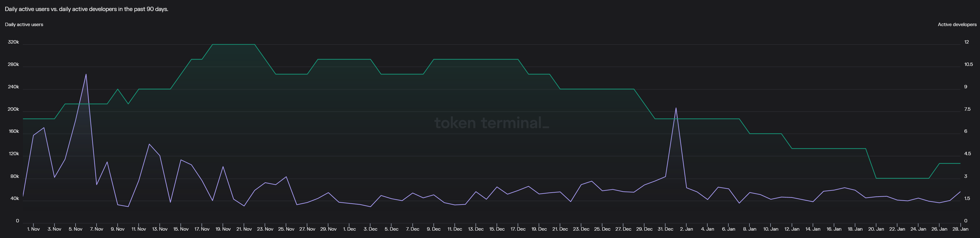This screenshot has width=980, height=238.
Task: Pick the "200k" axis value
Action: tap(13, 109)
